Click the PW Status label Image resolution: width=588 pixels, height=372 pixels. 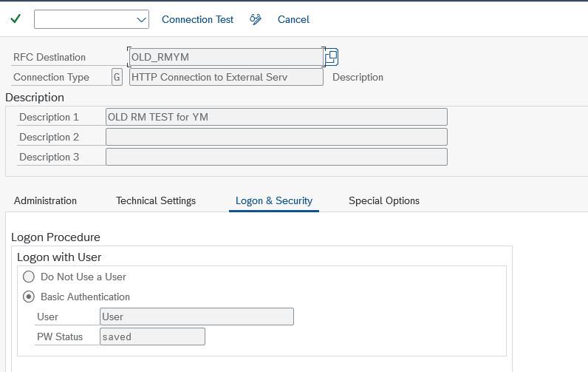tap(60, 337)
